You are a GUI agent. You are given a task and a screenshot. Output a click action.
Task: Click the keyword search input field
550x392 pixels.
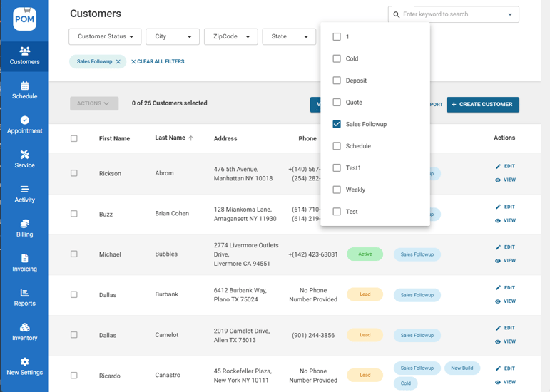pos(452,14)
